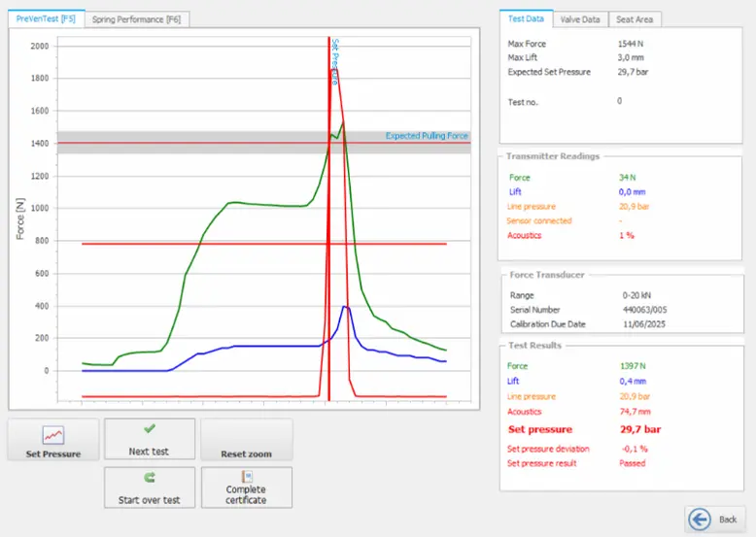
Task: Click the Next test button label
Action: pos(149,452)
